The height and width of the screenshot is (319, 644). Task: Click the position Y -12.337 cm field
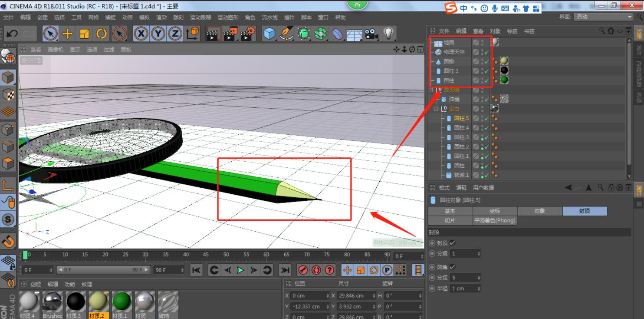pos(310,306)
